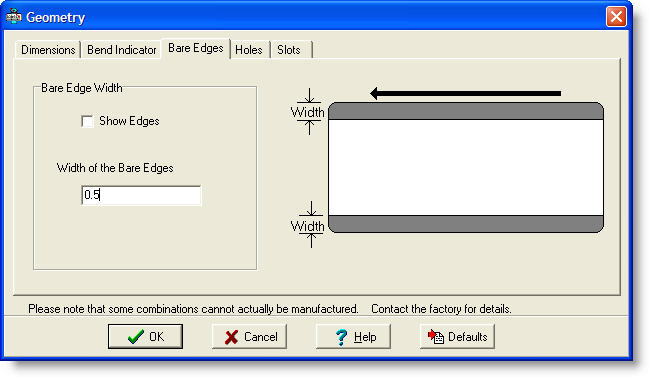Click the Contact the factory for details text

(441, 309)
